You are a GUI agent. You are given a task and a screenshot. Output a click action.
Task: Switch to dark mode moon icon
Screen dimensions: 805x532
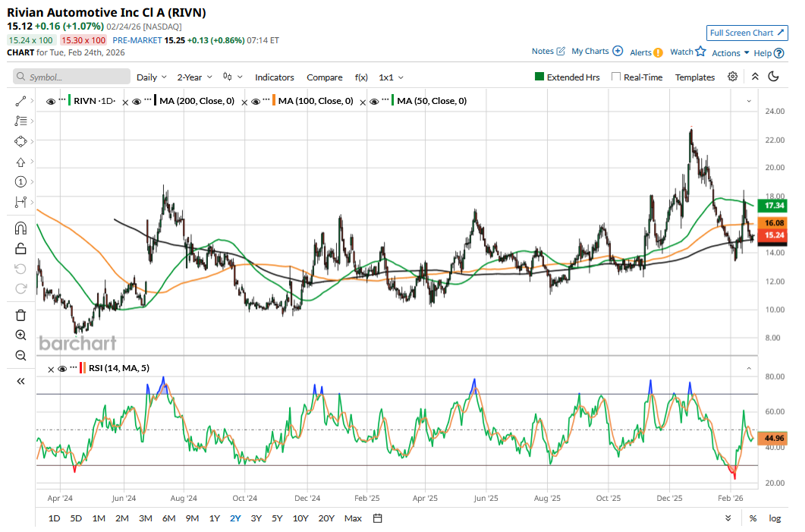click(x=774, y=77)
